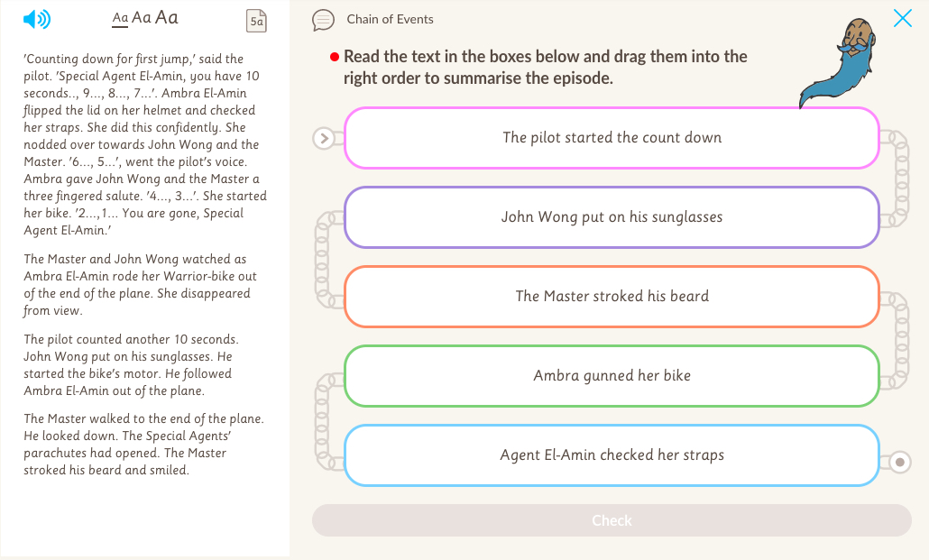The height and width of the screenshot is (560, 929).
Task: Select the smallest text size option
Action: click(120, 18)
